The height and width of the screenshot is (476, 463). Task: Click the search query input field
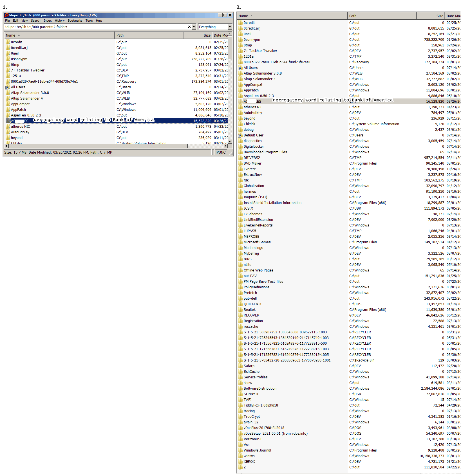pos(96,27)
